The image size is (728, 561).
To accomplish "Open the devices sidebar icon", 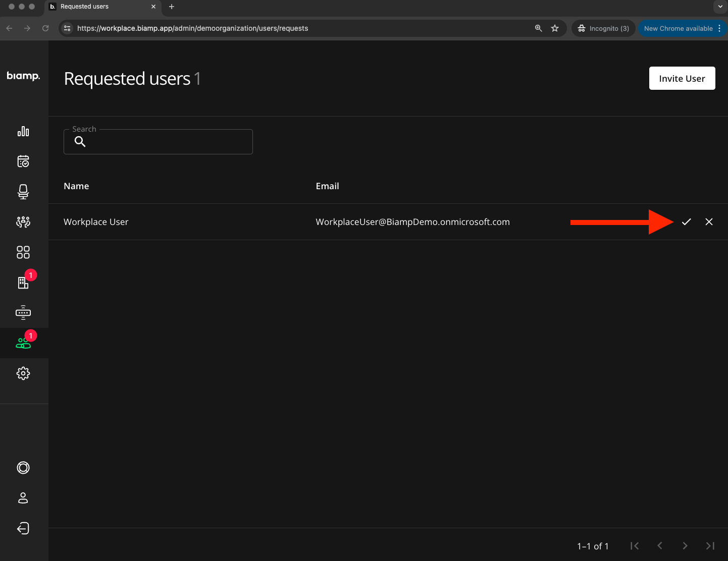I will (23, 313).
